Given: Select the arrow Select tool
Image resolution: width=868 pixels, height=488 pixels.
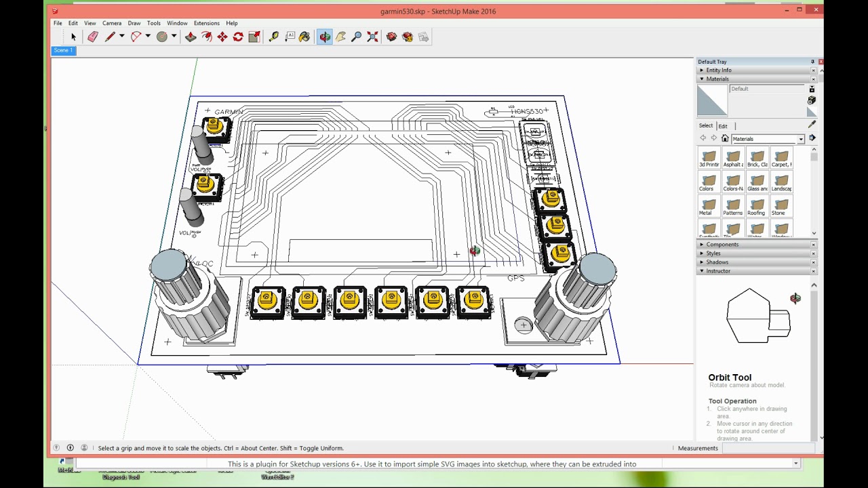Looking at the screenshot, I should coord(73,37).
